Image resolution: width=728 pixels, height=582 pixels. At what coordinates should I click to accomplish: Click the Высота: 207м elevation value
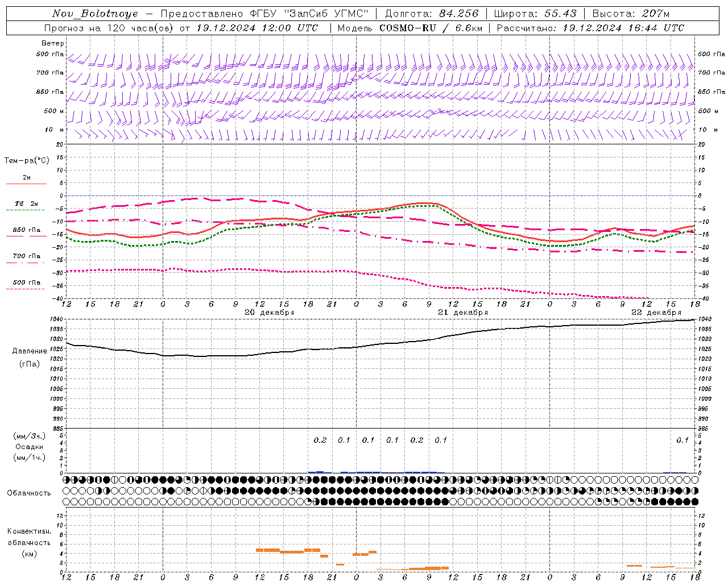coord(631,14)
